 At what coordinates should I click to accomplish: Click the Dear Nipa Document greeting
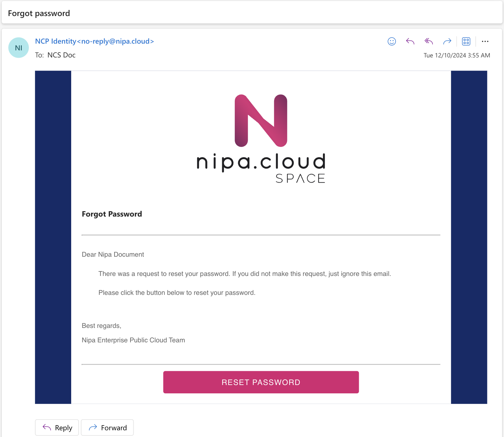pyautogui.click(x=113, y=254)
